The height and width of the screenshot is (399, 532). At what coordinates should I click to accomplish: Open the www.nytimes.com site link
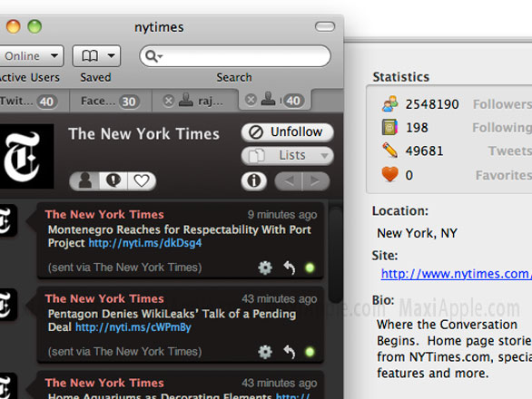click(456, 274)
